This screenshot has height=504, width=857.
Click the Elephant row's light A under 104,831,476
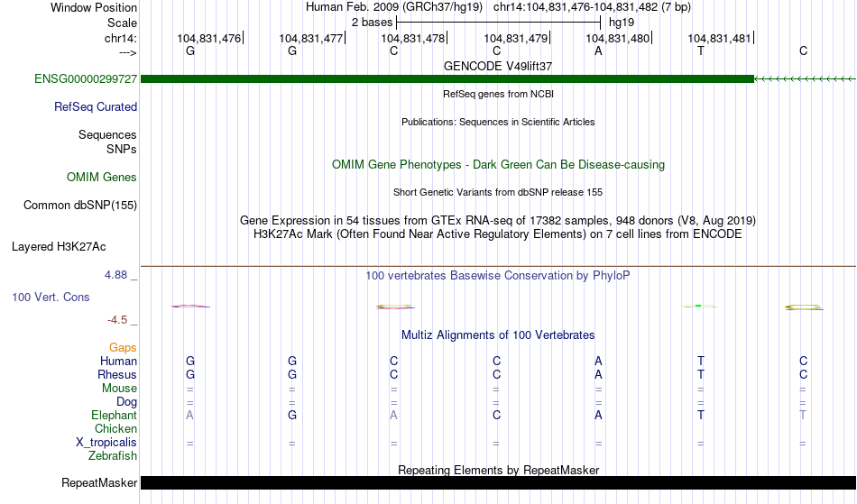point(189,416)
